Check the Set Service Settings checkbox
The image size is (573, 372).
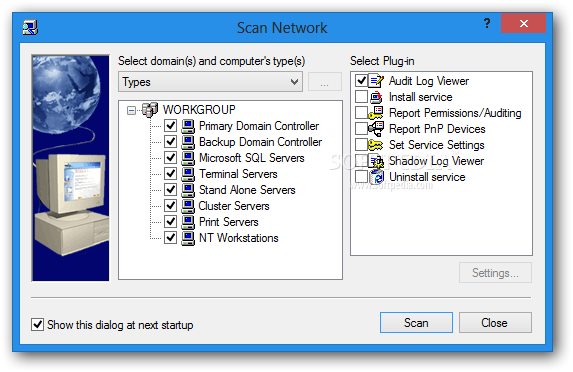(361, 145)
